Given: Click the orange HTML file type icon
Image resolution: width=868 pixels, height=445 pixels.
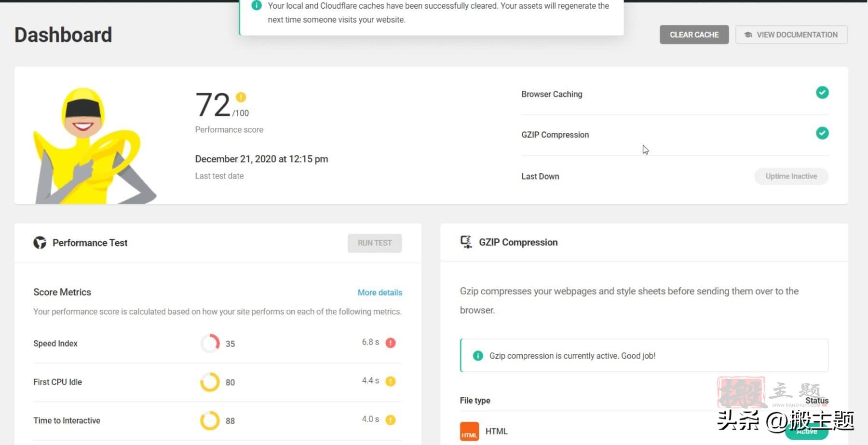Looking at the screenshot, I should coord(469,431).
